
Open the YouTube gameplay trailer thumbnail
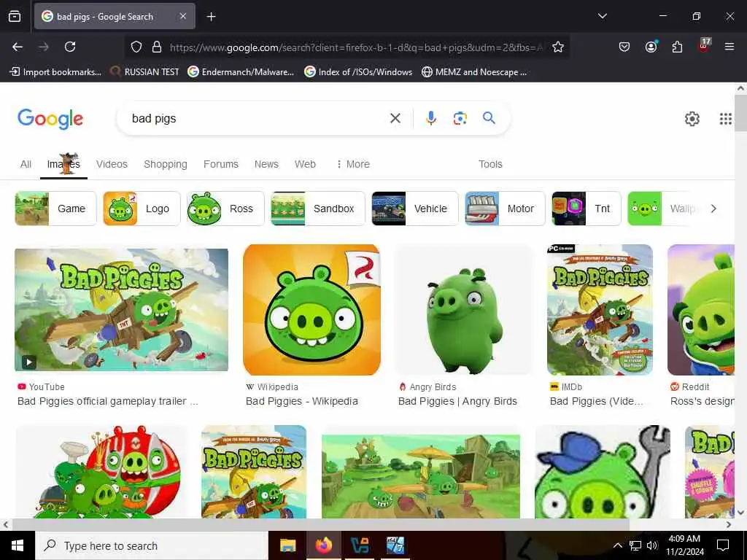point(122,309)
